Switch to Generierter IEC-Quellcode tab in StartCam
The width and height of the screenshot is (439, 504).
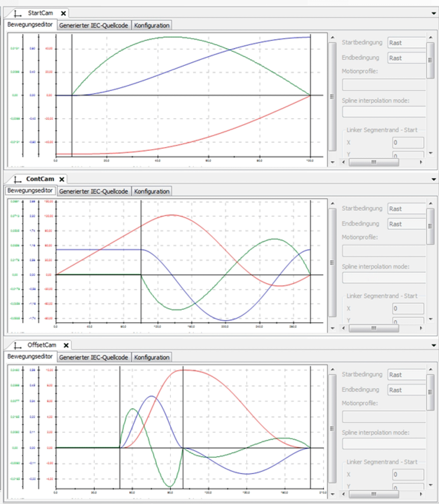93,25
